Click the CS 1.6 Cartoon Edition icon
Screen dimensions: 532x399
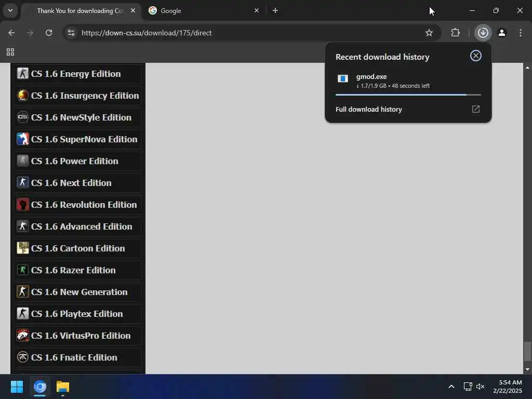[23, 248]
